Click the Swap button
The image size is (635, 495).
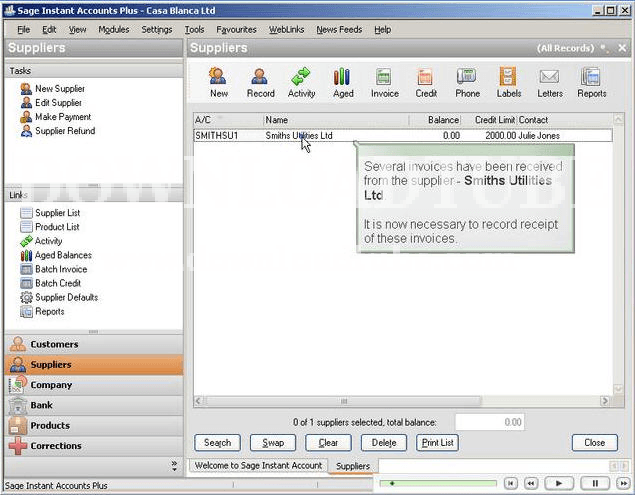(x=273, y=443)
